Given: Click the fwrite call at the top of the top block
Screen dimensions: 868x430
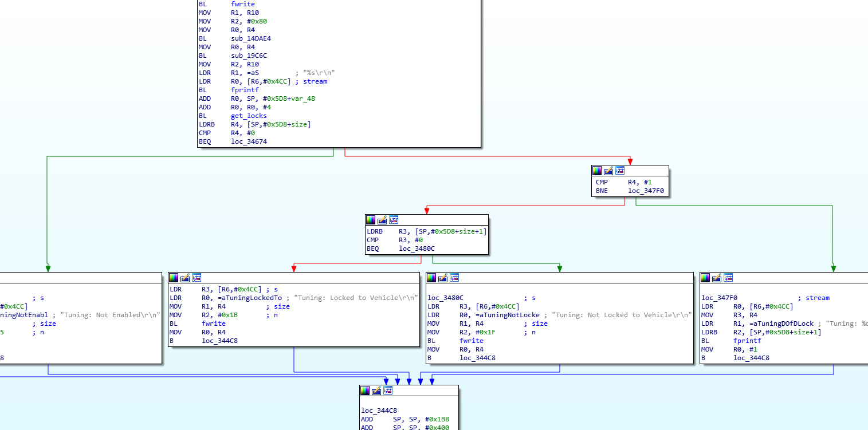Looking at the screenshot, I should [243, 4].
